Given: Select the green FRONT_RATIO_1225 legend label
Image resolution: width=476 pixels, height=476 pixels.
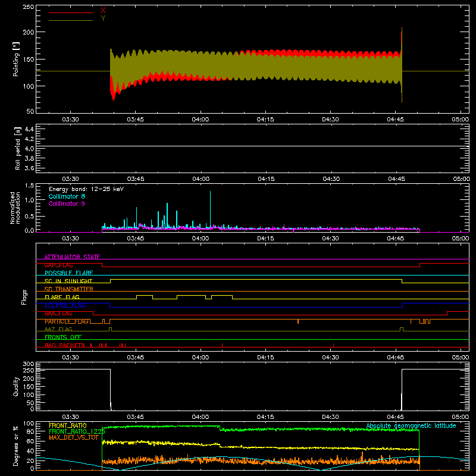Looking at the screenshot, I should pyautogui.click(x=77, y=431).
